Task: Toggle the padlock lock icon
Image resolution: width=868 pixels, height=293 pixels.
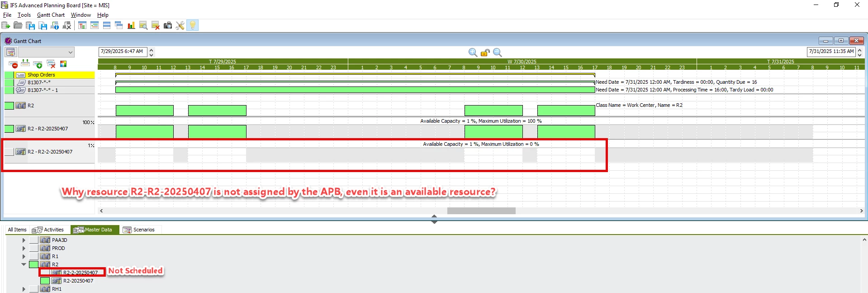Action: [x=485, y=53]
